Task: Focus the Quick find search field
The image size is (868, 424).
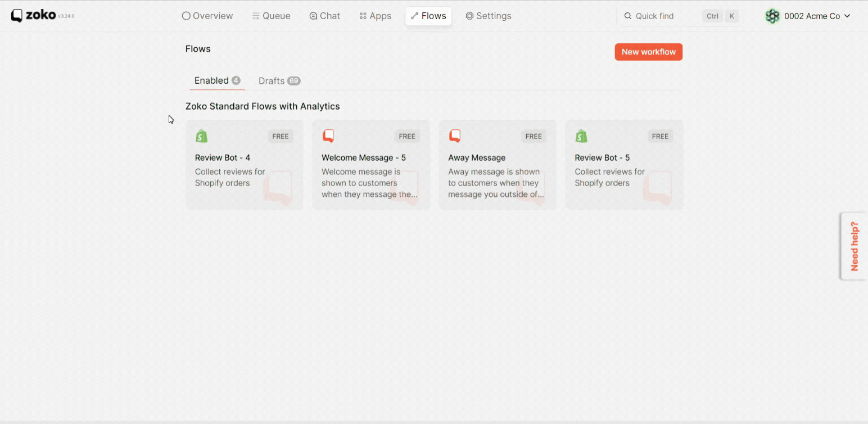Action: (680, 16)
